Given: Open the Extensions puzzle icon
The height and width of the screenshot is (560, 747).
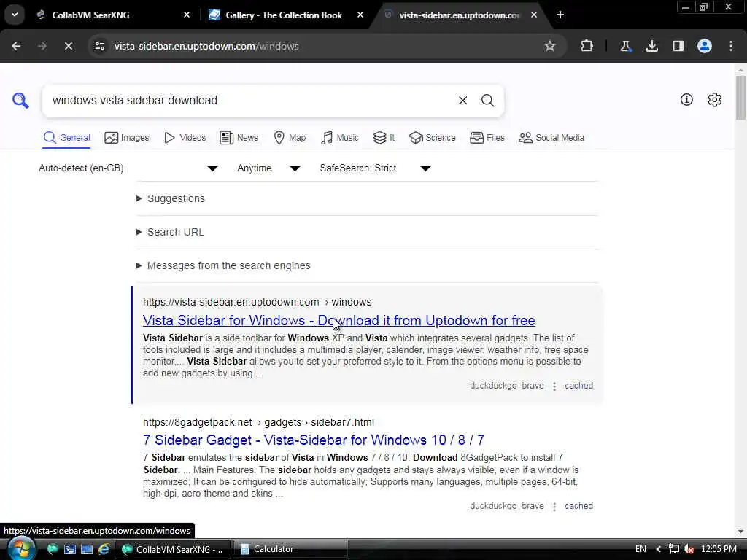Looking at the screenshot, I should (x=587, y=46).
